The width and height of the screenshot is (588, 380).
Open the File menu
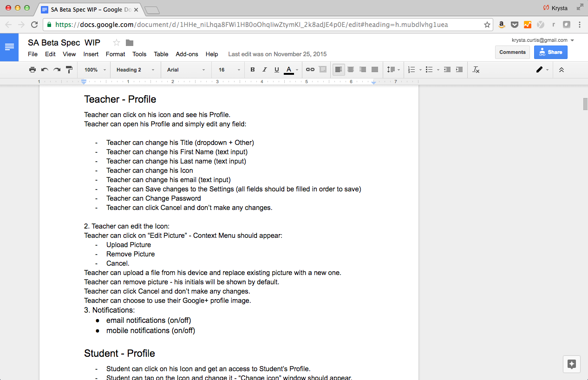pos(33,54)
